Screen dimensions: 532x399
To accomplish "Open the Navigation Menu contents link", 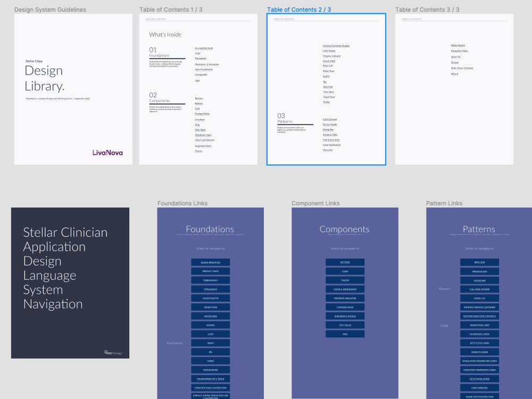I will click(460, 51).
